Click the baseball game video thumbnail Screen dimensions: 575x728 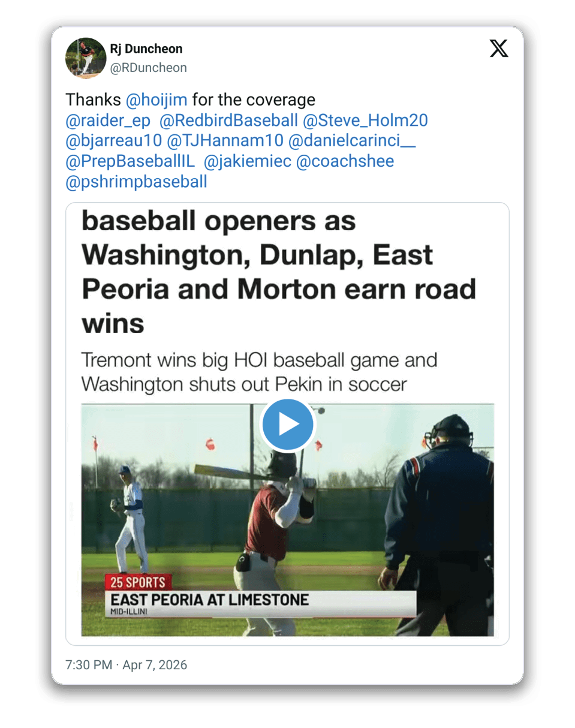coord(287,519)
